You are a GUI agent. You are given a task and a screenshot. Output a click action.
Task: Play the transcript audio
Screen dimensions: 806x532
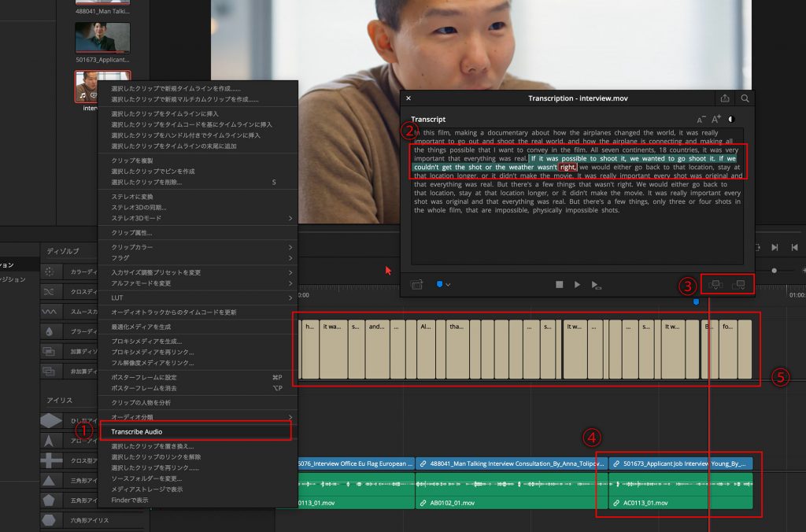tap(577, 284)
